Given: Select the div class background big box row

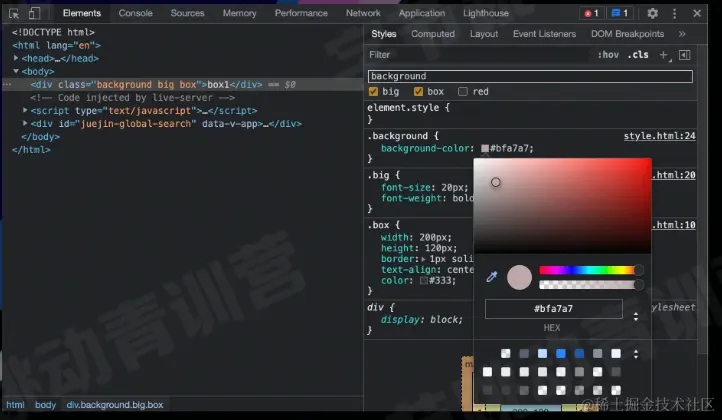Looking at the screenshot, I should pos(183,85).
